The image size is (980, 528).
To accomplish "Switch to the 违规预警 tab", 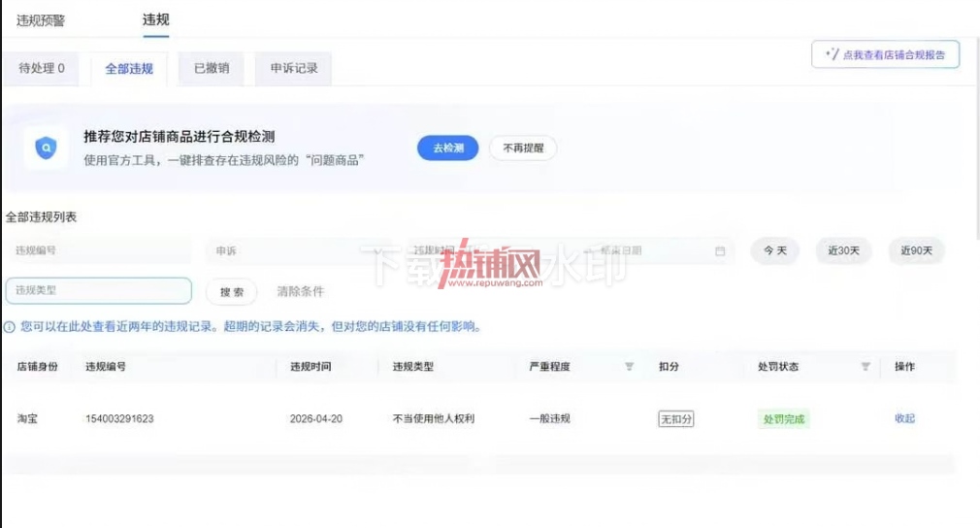I will tap(41, 20).
